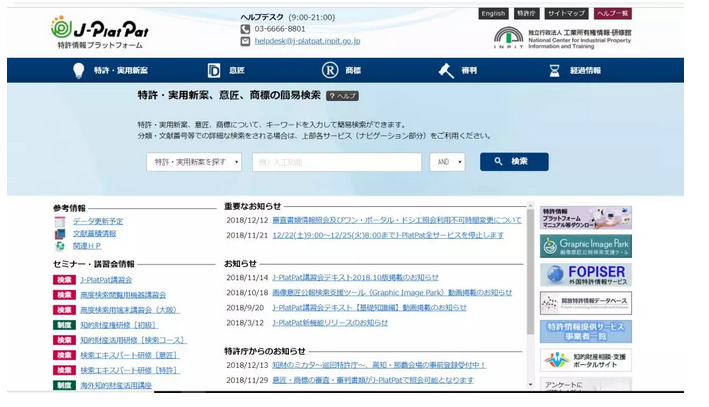709x407 pixels.
Task: Open the 2018/12/13 知財のミカタ notice link
Action: [379, 365]
